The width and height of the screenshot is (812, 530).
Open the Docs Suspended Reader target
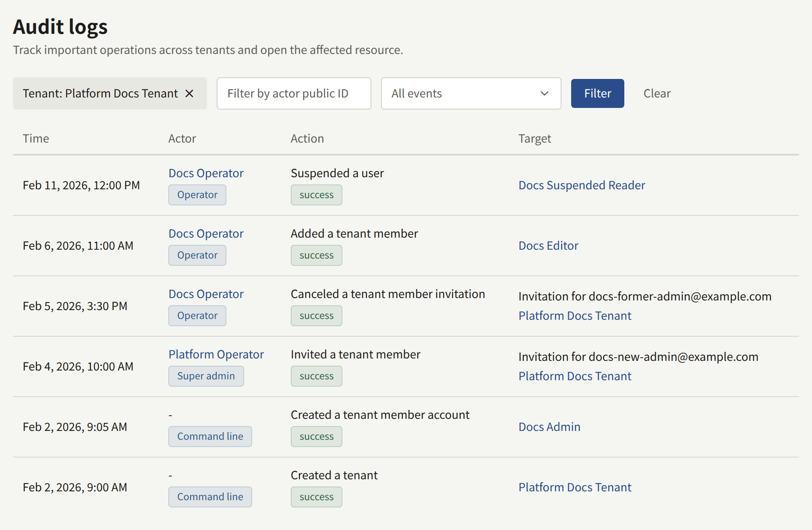click(x=582, y=185)
